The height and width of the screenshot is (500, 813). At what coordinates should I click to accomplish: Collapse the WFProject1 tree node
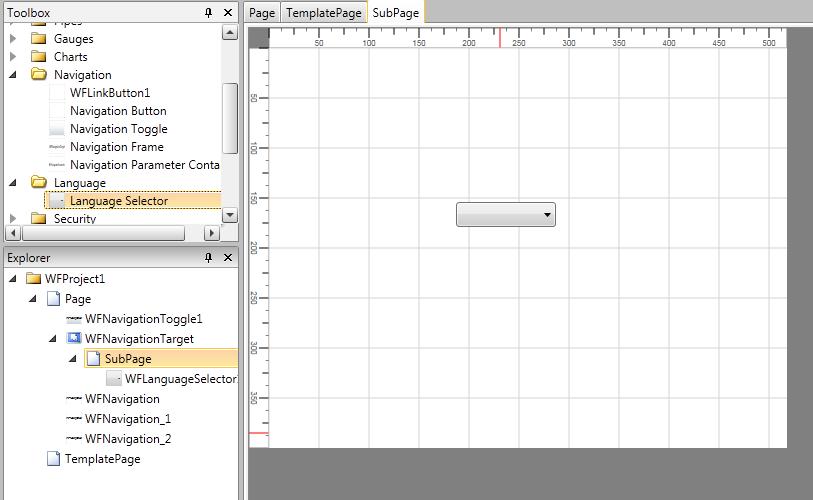13,279
